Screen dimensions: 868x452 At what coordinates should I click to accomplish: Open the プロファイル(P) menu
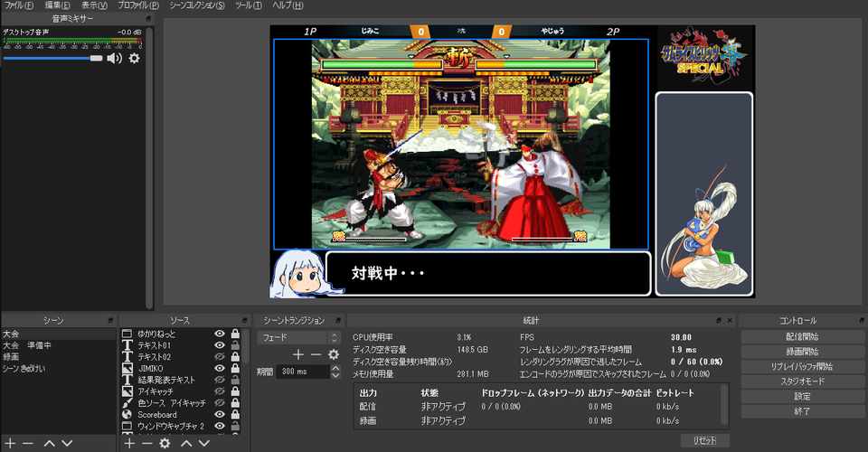(x=137, y=5)
